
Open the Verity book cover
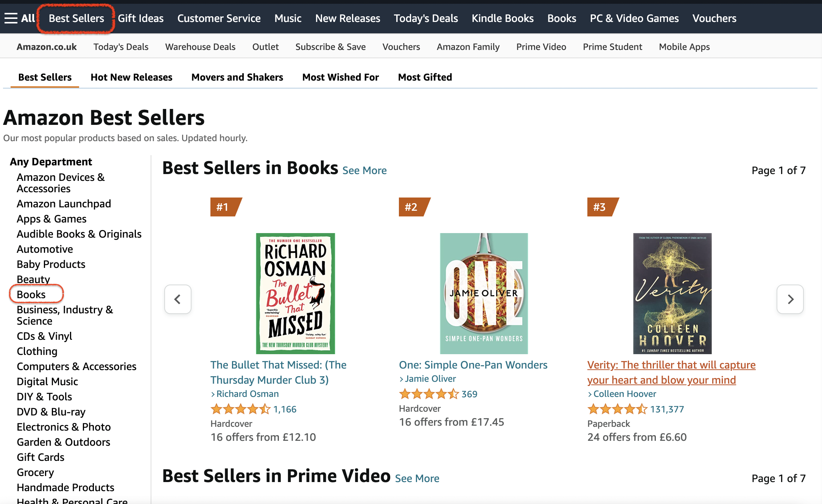pyautogui.click(x=672, y=293)
